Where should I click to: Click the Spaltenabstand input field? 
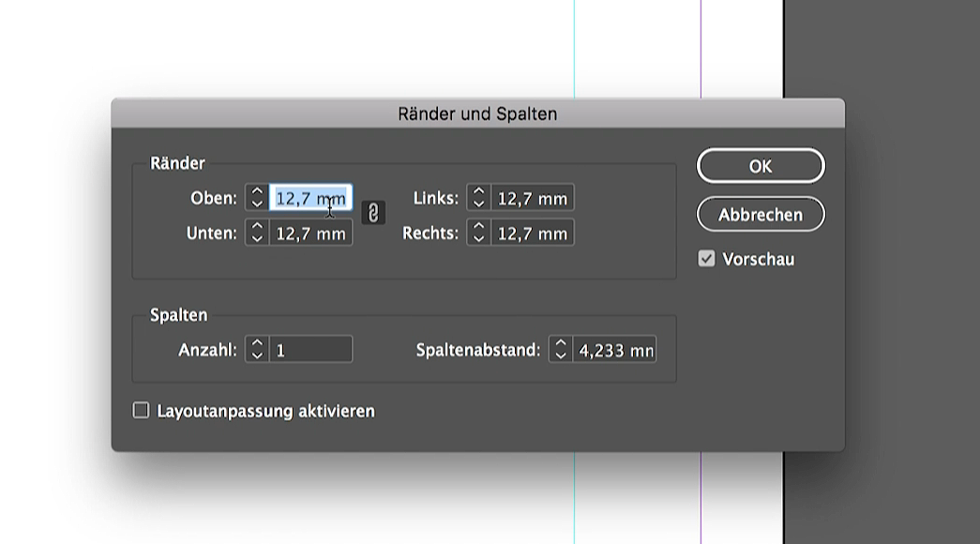coord(613,350)
